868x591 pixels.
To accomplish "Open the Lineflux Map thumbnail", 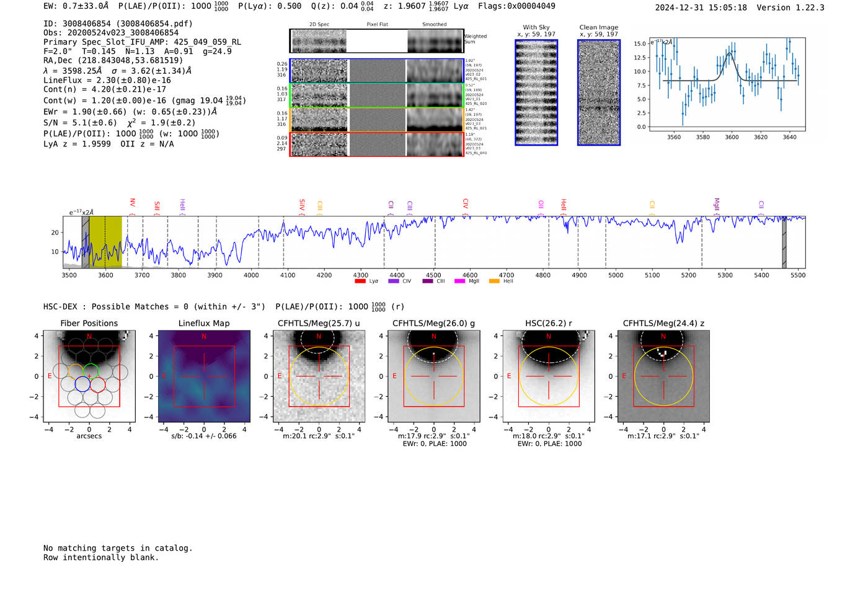I will pos(204,376).
